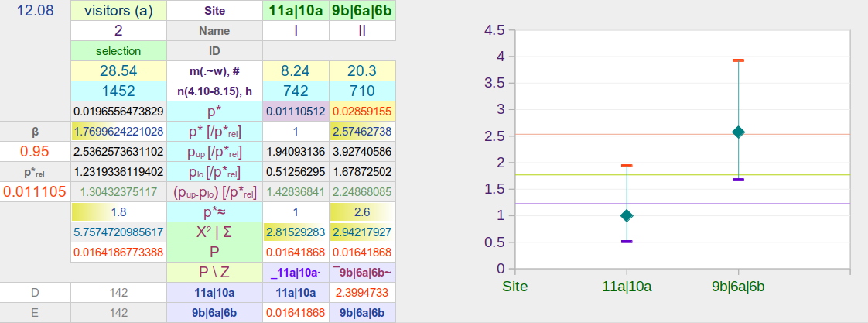Viewport: 868px width, 323px height.
Task: Click the chart x-axis title "Site"
Action: click(x=515, y=287)
